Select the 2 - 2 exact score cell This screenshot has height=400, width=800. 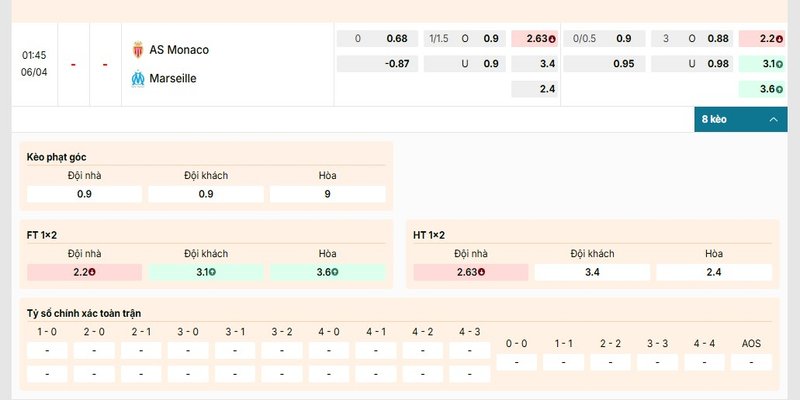tap(610, 362)
